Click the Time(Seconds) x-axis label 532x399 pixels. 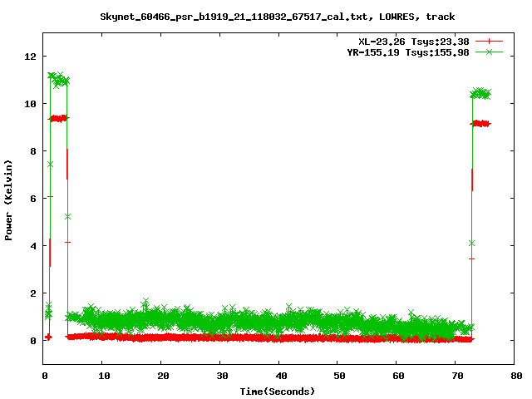click(x=278, y=392)
